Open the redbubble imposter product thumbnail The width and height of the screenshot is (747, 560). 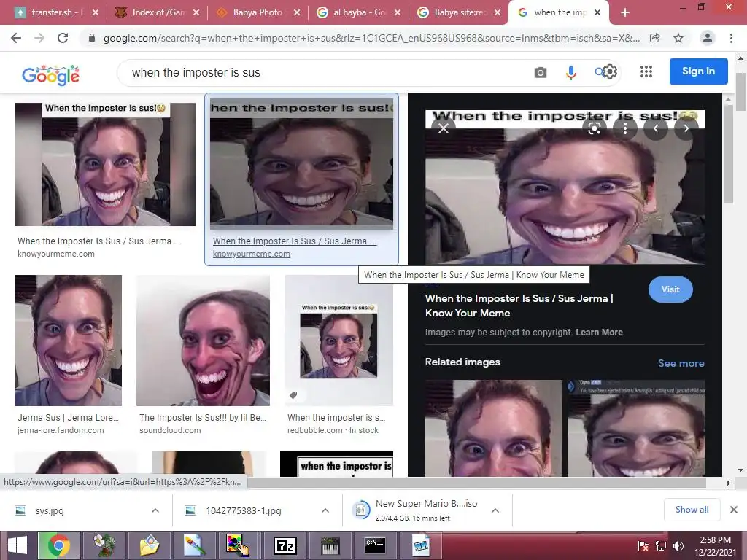point(338,341)
